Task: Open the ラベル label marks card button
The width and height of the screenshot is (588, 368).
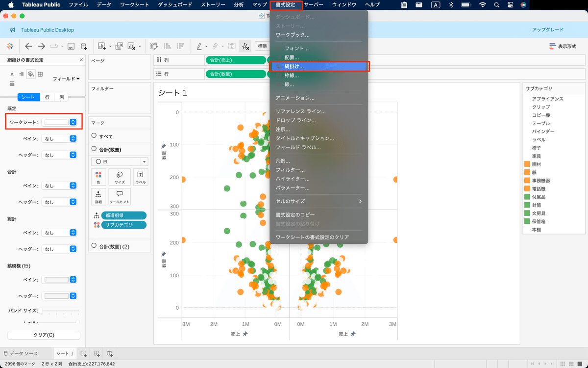Action: (141, 177)
